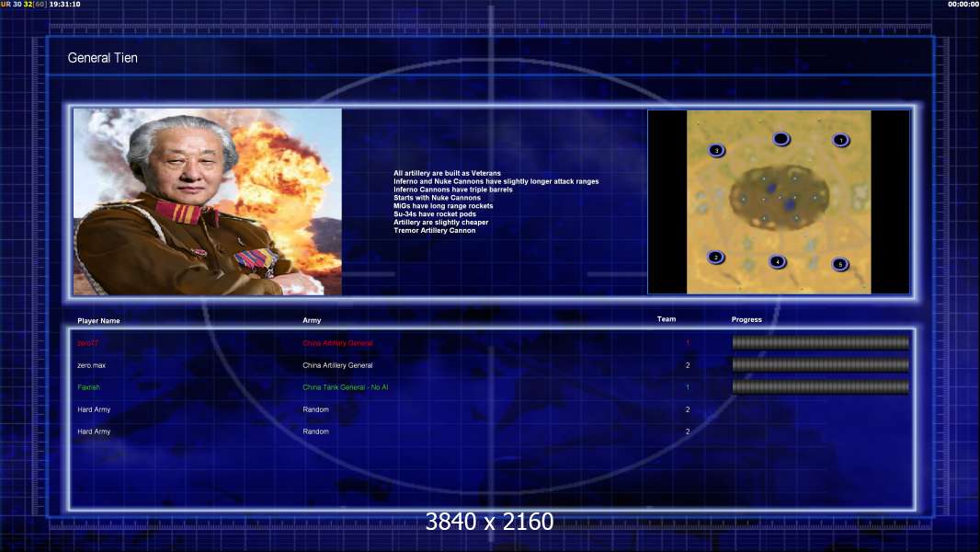Click "Artillery are slightly cheaper" line
Image resolution: width=980 pixels, height=552 pixels.
coord(440,222)
